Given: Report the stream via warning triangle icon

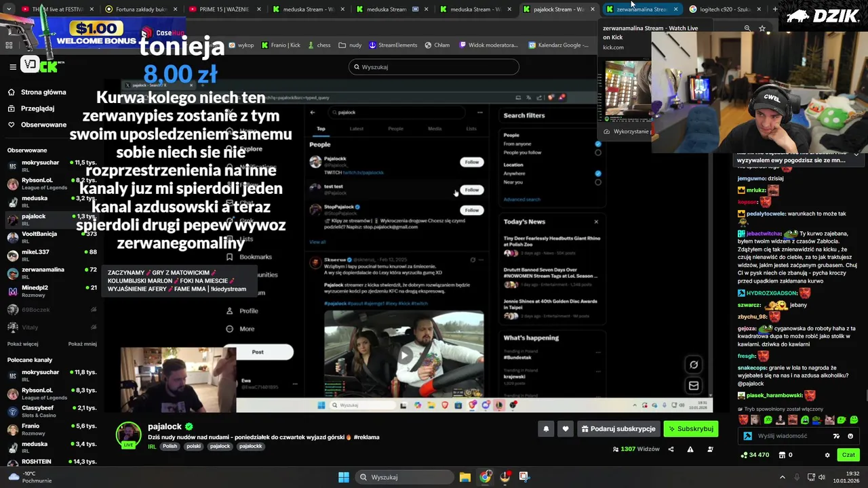Looking at the screenshot, I should [690, 449].
